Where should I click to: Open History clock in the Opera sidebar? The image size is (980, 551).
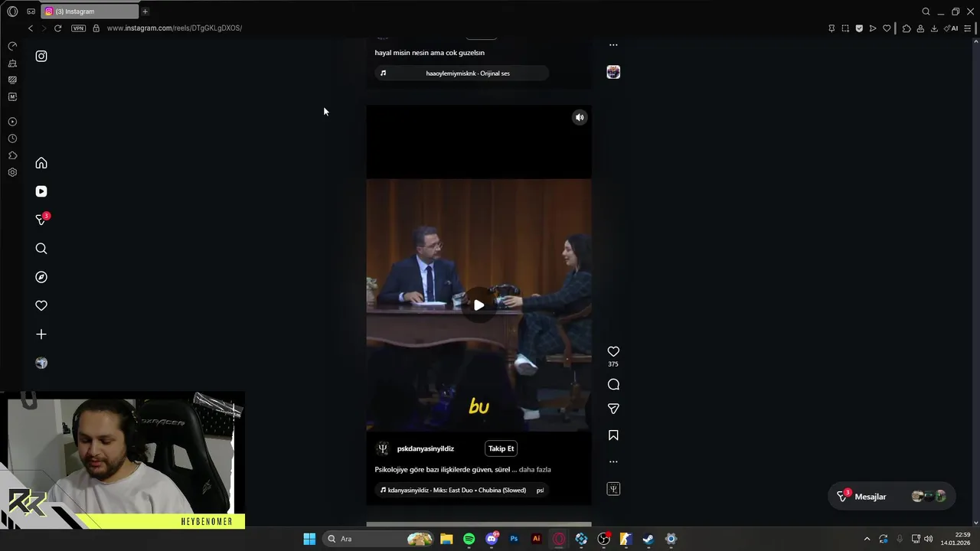click(x=12, y=139)
